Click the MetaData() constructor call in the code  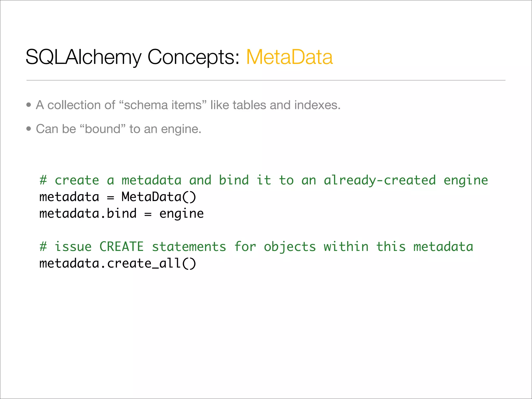159,197
